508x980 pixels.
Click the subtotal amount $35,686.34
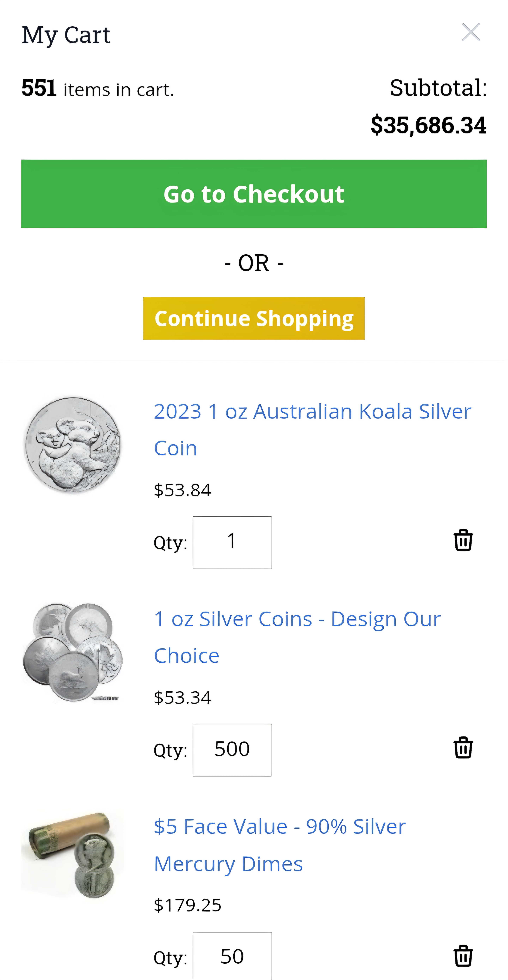click(428, 125)
